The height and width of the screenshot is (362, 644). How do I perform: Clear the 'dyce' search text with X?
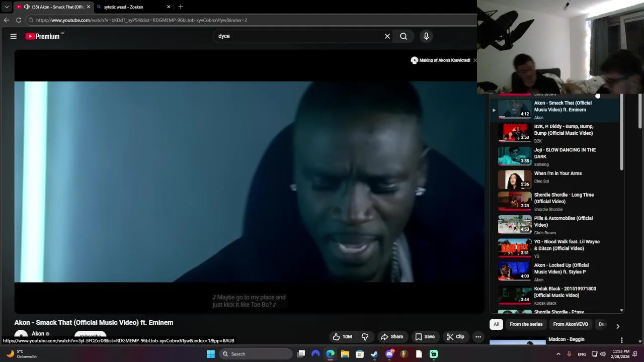tap(387, 36)
